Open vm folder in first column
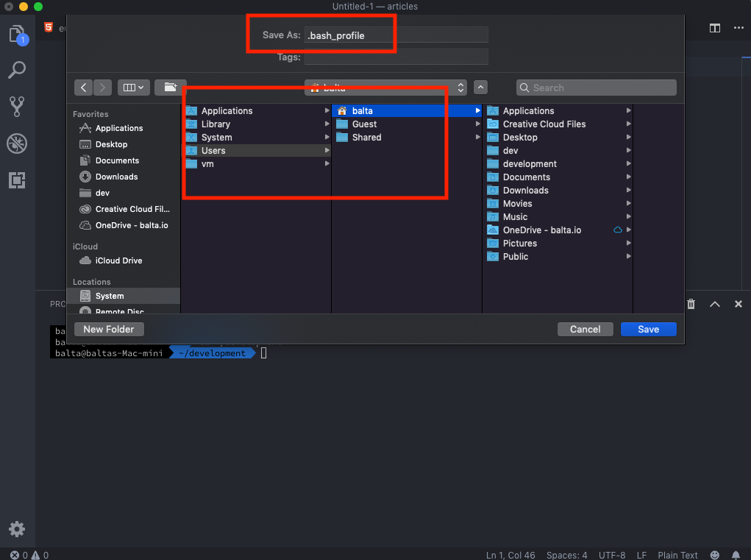The width and height of the screenshot is (751, 560). pos(257,164)
